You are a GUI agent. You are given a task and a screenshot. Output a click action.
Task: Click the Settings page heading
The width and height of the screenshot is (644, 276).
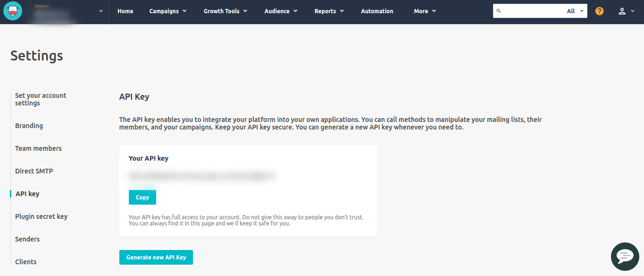(x=37, y=56)
